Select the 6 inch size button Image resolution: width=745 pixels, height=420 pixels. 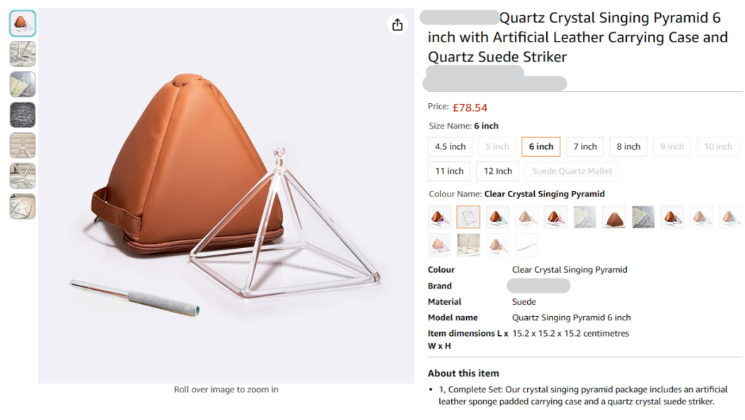click(541, 147)
